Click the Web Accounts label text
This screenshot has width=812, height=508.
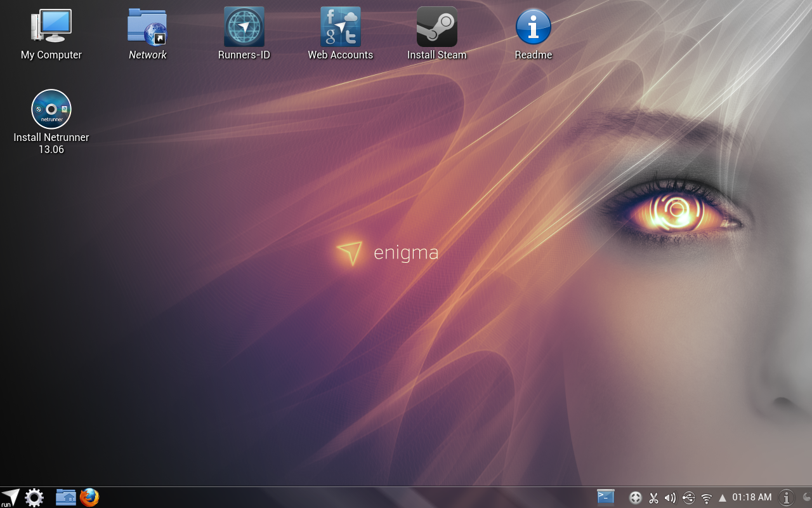coord(341,55)
